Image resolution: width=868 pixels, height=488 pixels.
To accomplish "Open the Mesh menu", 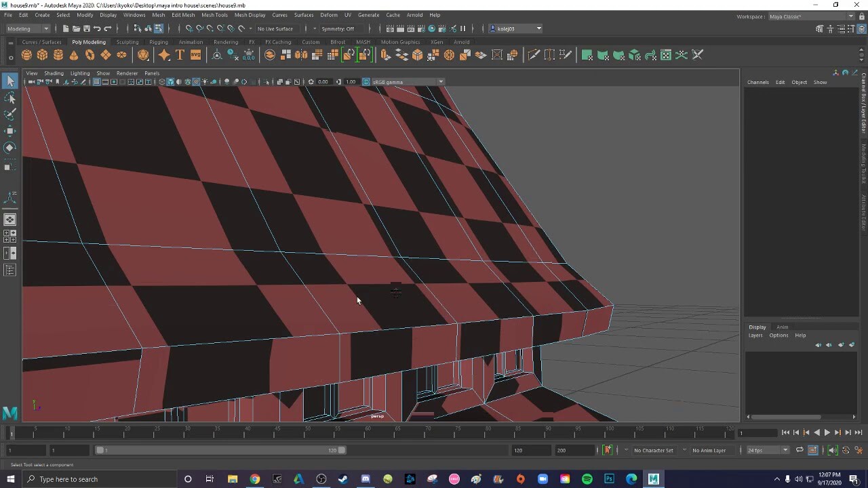I will pyautogui.click(x=158, y=15).
